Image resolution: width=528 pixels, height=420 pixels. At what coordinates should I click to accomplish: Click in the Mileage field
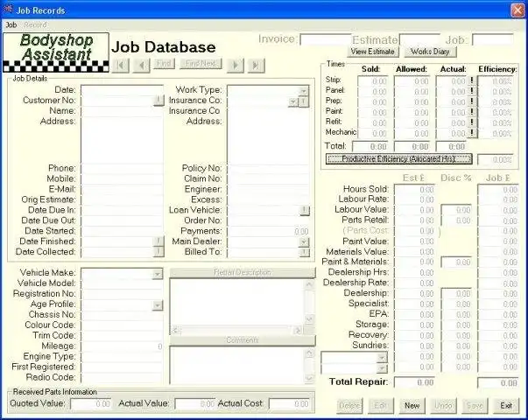pyautogui.click(x=122, y=346)
